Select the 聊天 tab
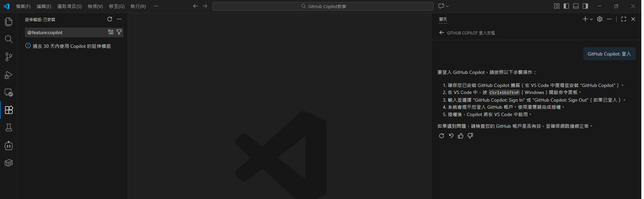 pos(443,19)
